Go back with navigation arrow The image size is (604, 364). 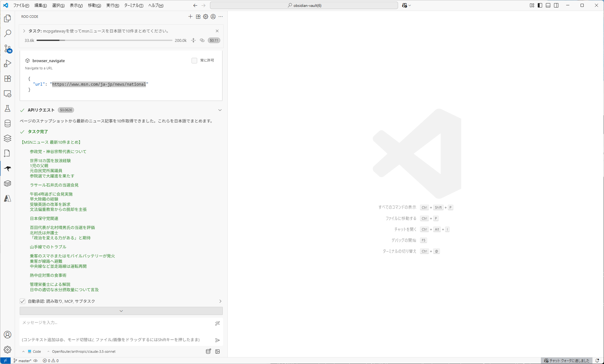pos(195,5)
